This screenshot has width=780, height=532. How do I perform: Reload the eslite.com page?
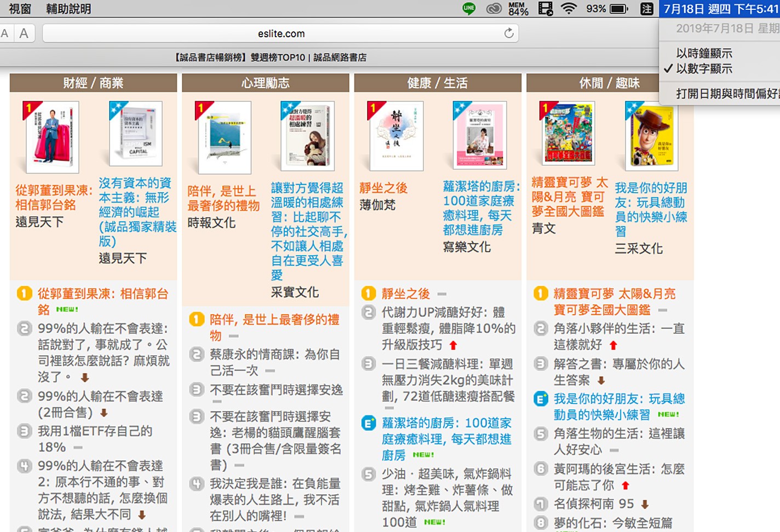tap(509, 33)
